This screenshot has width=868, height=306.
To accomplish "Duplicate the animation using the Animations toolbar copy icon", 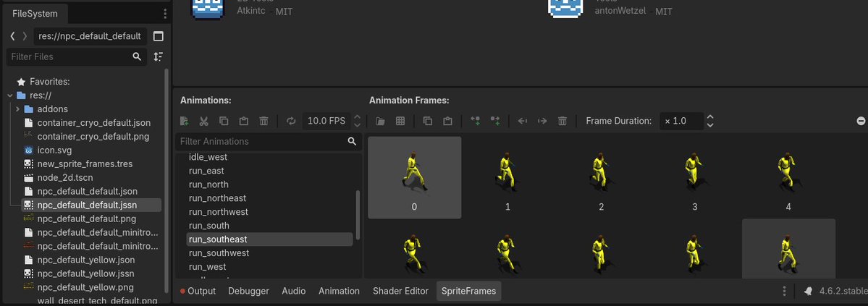I will click(224, 121).
